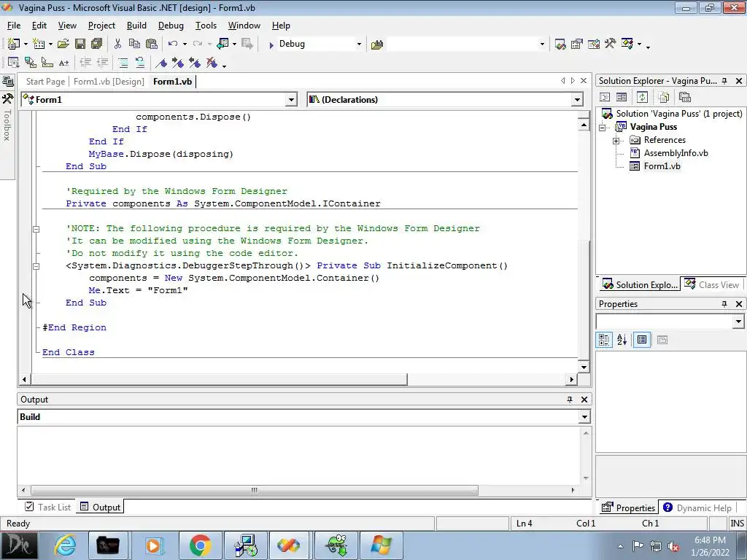
Task: Click the Navigate Backward icon
Action: [222, 44]
